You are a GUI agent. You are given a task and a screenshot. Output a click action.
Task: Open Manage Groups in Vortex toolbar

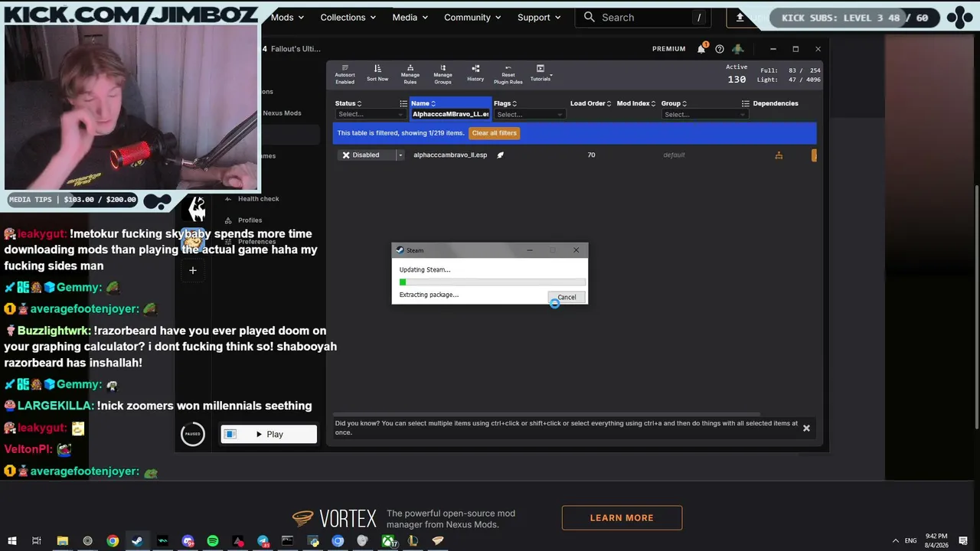pyautogui.click(x=443, y=73)
